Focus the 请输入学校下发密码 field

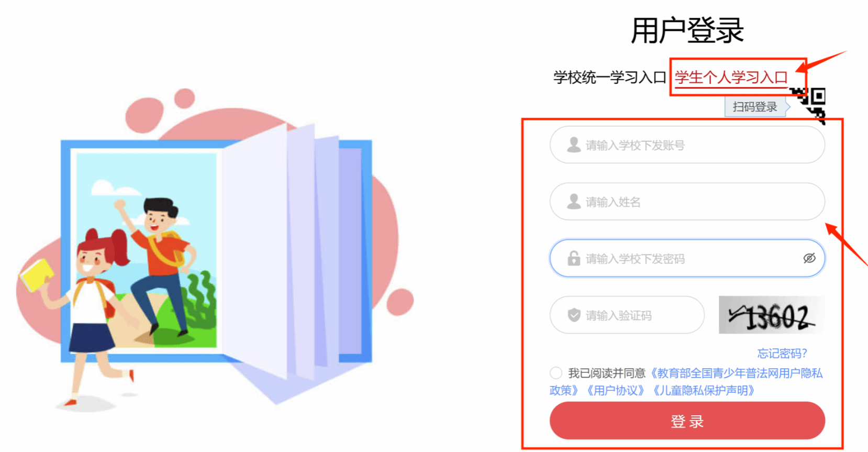687,258
